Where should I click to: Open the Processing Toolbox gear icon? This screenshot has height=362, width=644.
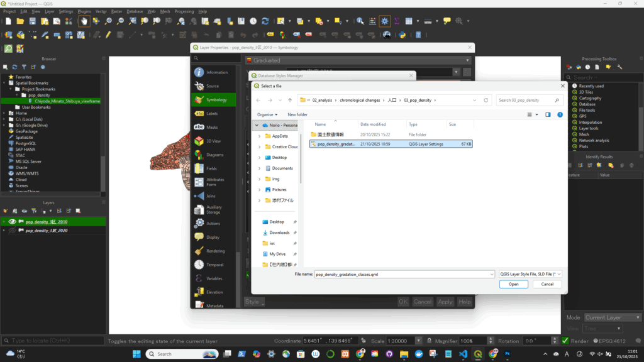click(384, 21)
